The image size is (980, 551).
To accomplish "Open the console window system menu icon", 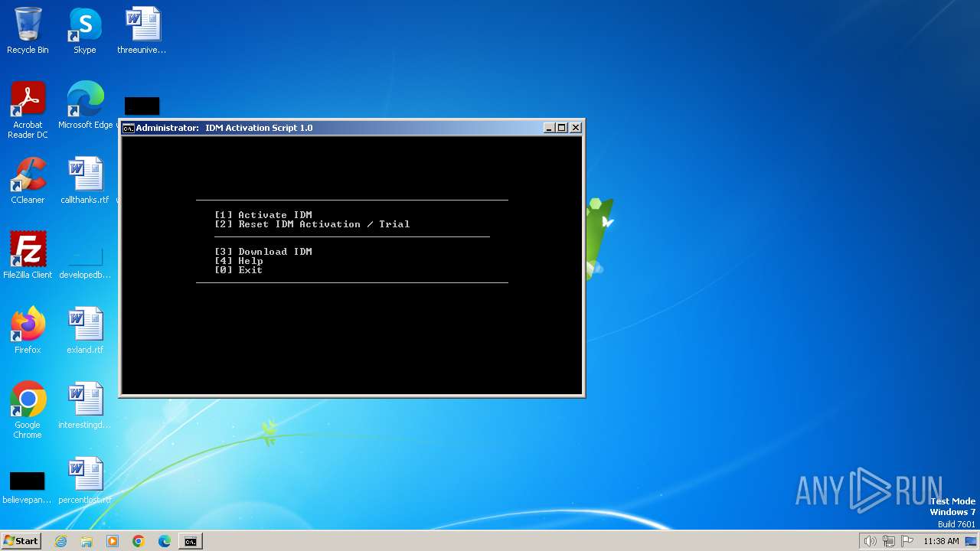I will (129, 128).
